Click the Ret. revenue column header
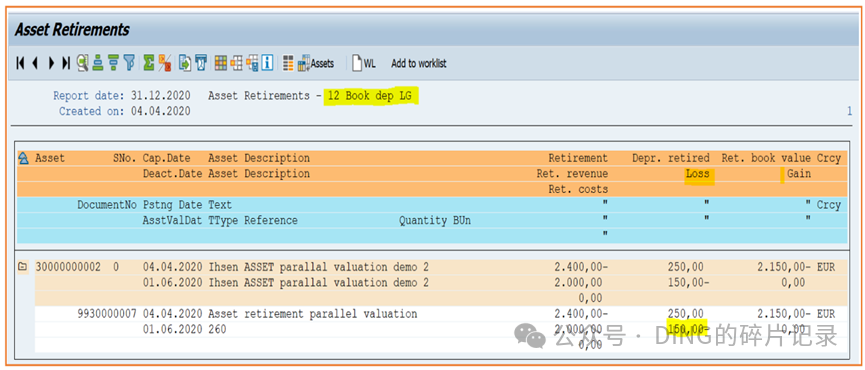This screenshot has width=865, height=370. 572,174
